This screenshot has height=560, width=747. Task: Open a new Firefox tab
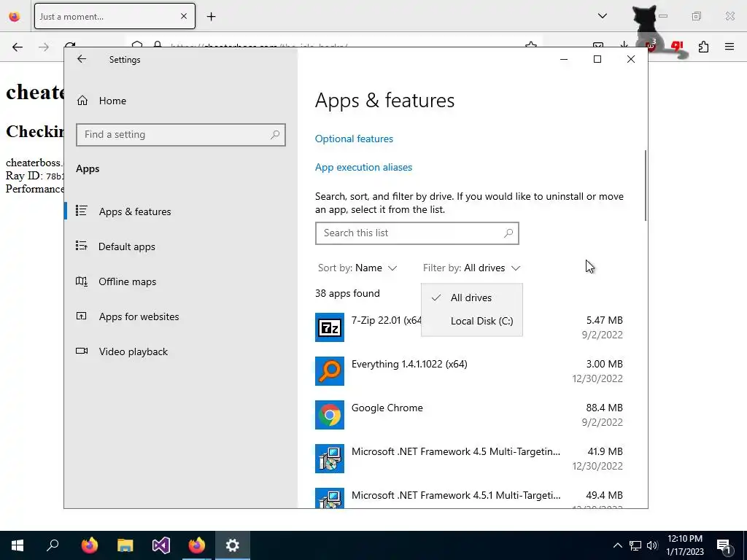click(x=211, y=17)
